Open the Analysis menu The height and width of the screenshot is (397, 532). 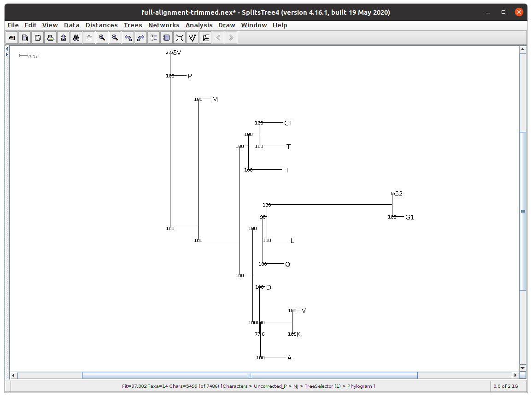pos(199,25)
